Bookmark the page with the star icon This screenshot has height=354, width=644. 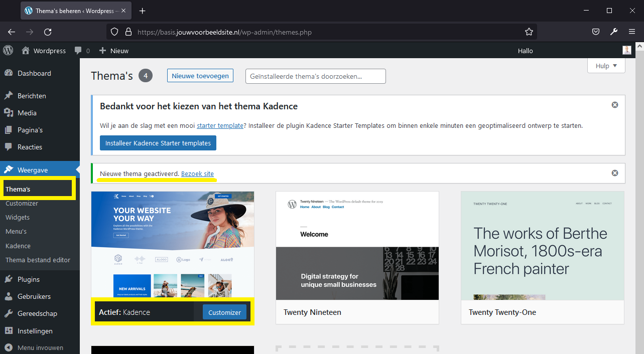point(529,32)
